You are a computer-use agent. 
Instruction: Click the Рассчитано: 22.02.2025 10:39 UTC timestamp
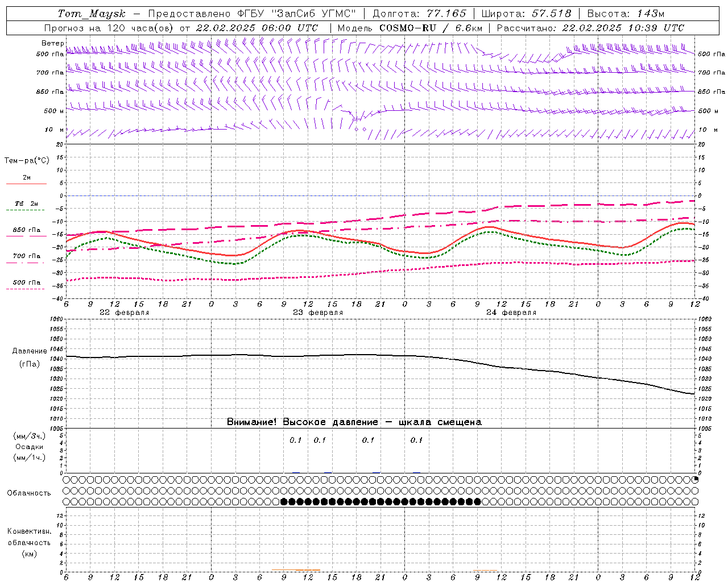590,28
